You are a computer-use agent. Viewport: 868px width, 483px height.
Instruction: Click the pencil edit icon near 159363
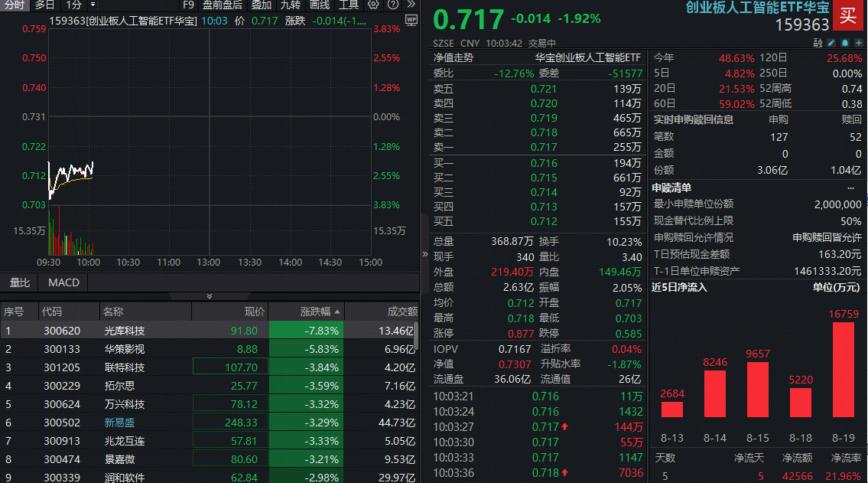pyautogui.click(x=831, y=42)
